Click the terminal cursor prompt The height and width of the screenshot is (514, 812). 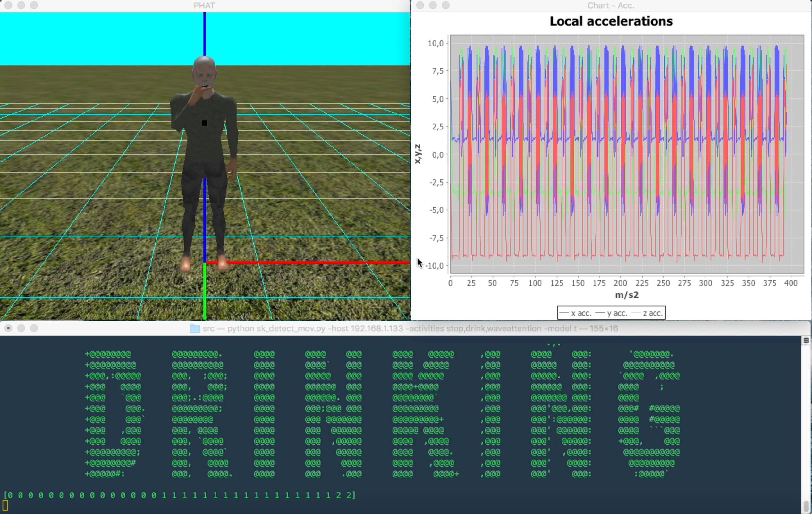[5, 505]
